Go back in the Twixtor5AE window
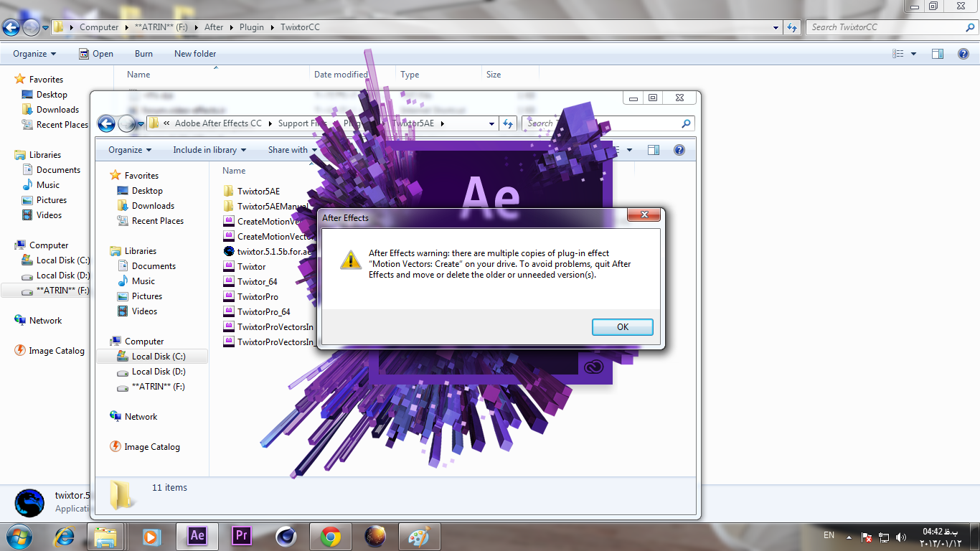 [106, 123]
